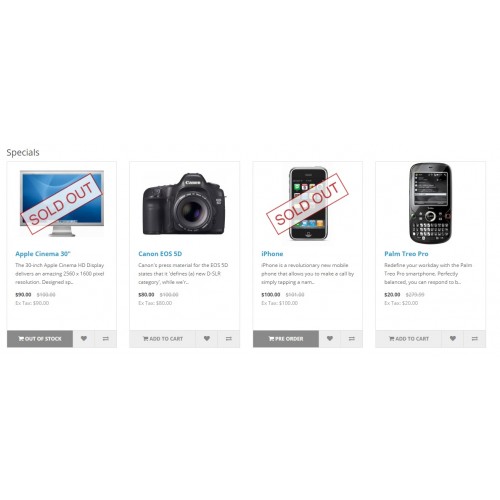Click the Canon camera product image

pos(184,203)
